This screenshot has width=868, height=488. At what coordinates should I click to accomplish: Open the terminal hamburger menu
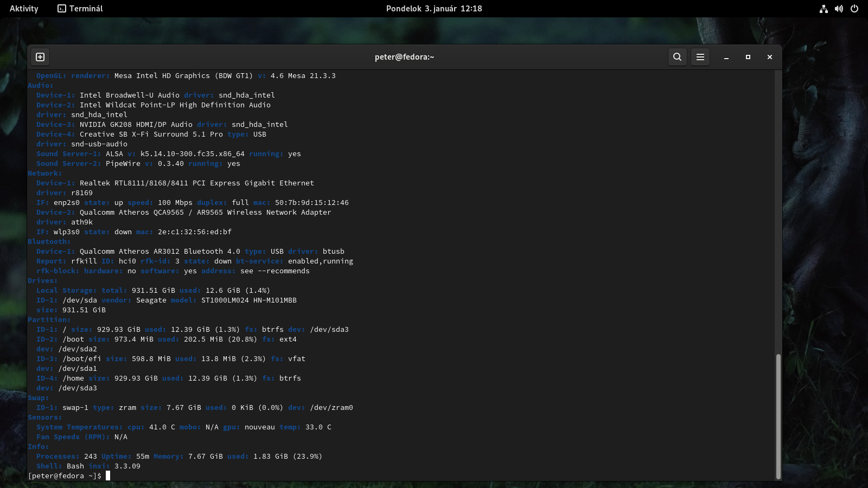click(x=700, y=57)
